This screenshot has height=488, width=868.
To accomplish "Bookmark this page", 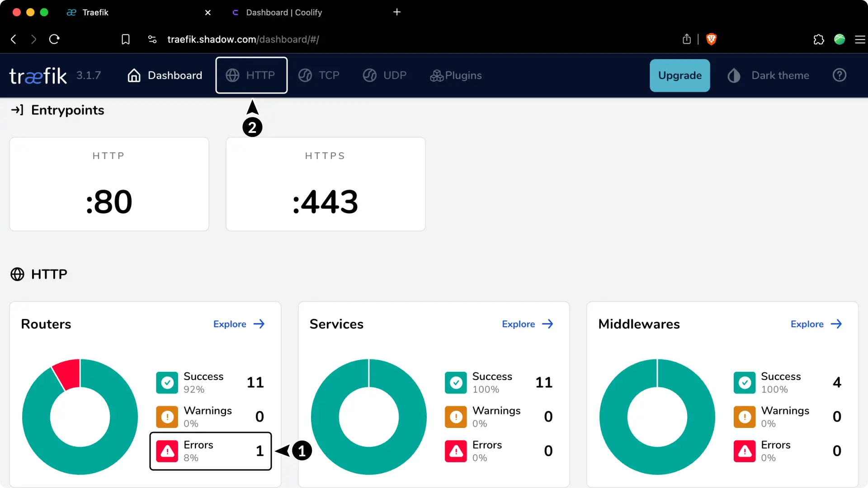I will click(126, 39).
